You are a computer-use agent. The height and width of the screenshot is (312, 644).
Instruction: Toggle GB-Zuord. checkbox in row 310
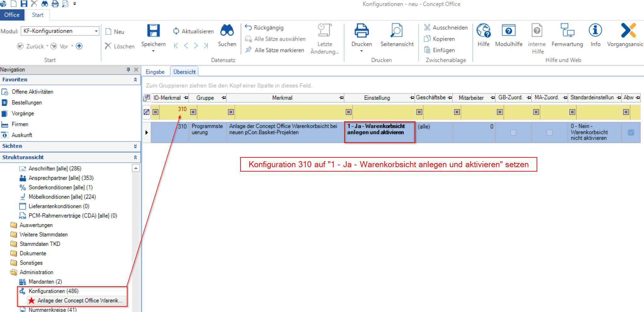513,132
